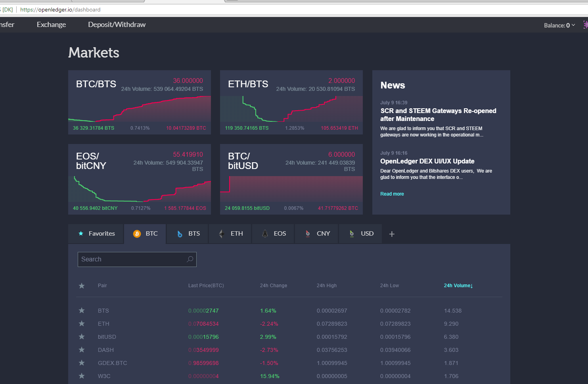Open the Deposit/Withdraw menu
This screenshot has width=588, height=384.
117,25
